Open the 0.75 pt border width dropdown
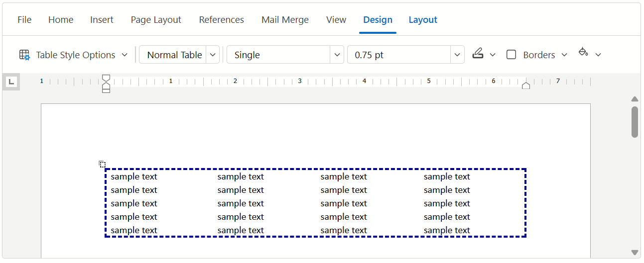The image size is (644, 263). [457, 55]
